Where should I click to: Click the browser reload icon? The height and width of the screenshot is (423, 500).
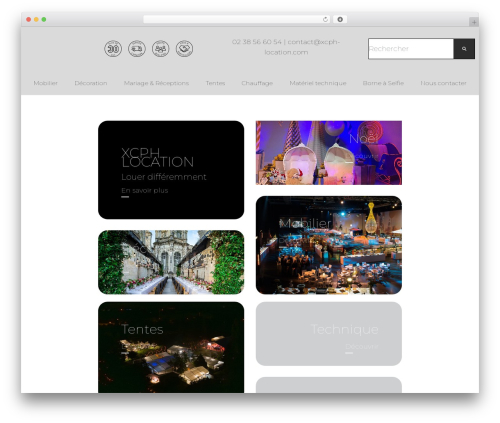click(325, 20)
